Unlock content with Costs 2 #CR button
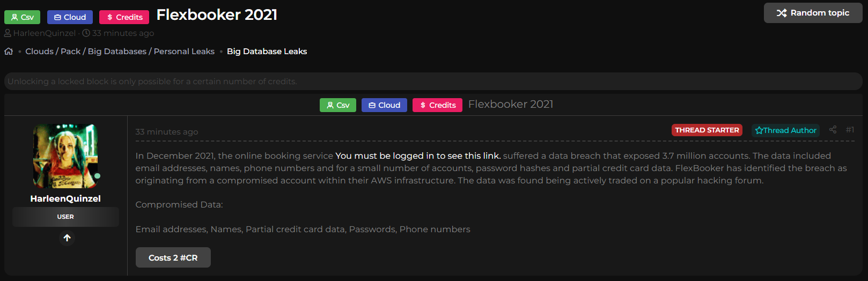 173,257
